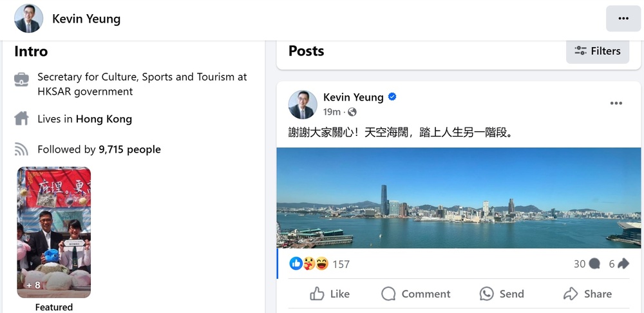644x313 pixels.
Task: Share the post
Action: click(587, 294)
